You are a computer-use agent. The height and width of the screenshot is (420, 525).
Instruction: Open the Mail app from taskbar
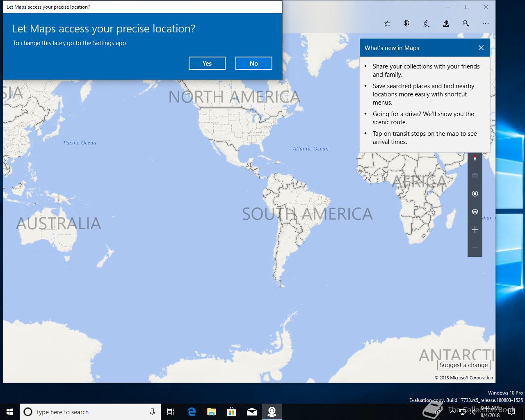click(x=252, y=412)
